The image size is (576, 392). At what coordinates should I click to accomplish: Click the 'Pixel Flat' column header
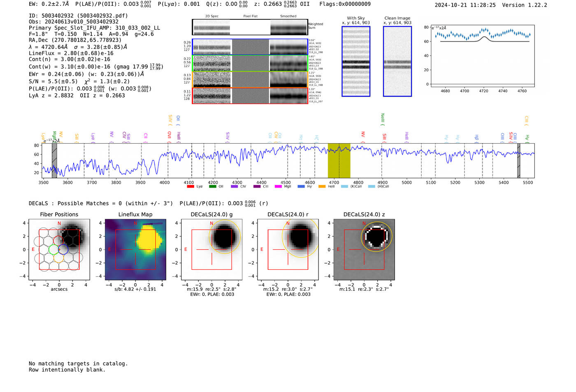point(250,16)
